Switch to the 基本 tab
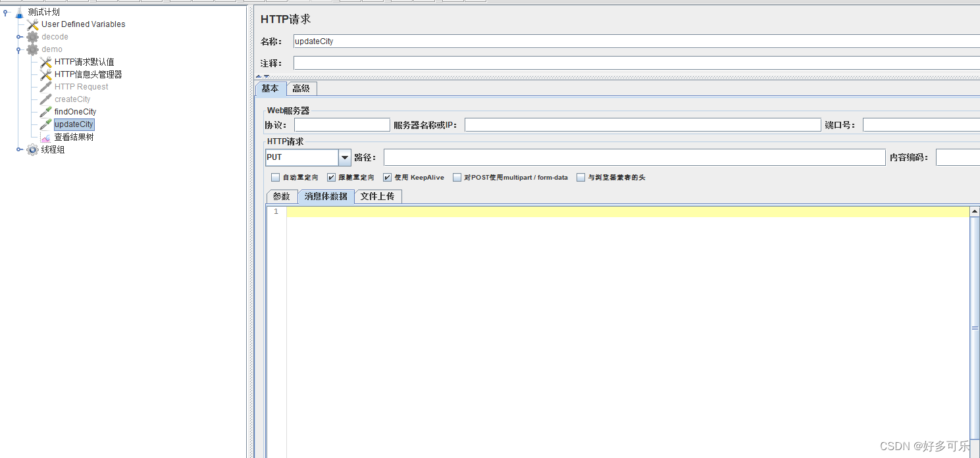This screenshot has height=458, width=980. click(271, 89)
